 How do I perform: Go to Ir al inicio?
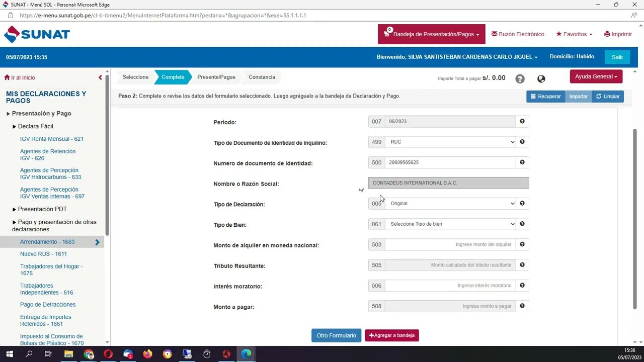pyautogui.click(x=20, y=77)
